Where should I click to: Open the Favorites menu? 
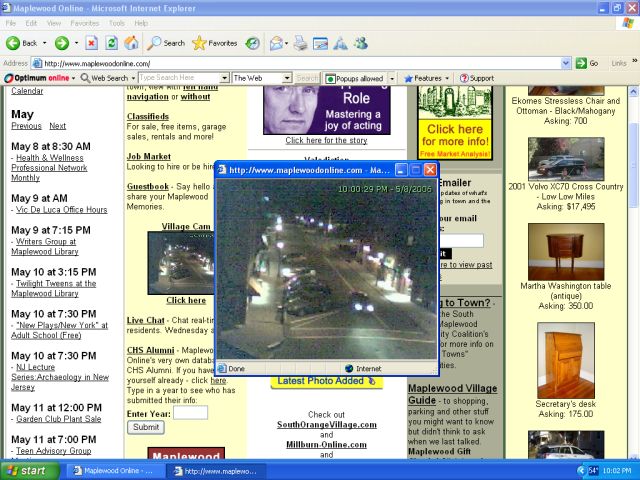pyautogui.click(x=85, y=23)
